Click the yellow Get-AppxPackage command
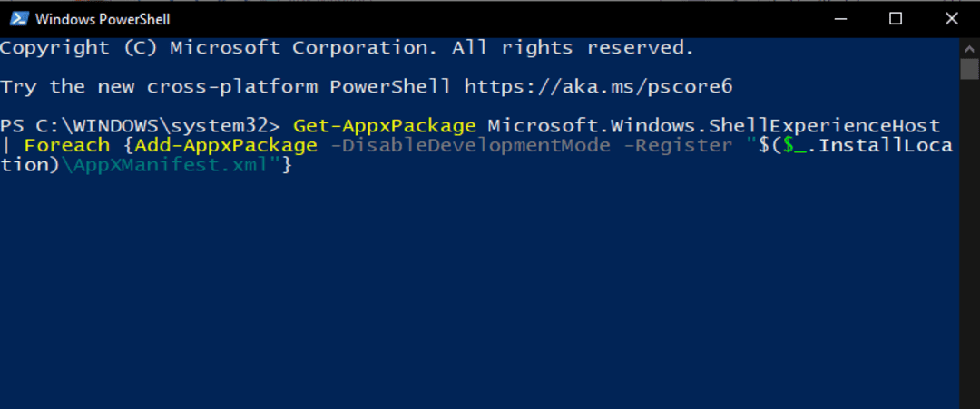This screenshot has height=409, width=980. coord(385,126)
